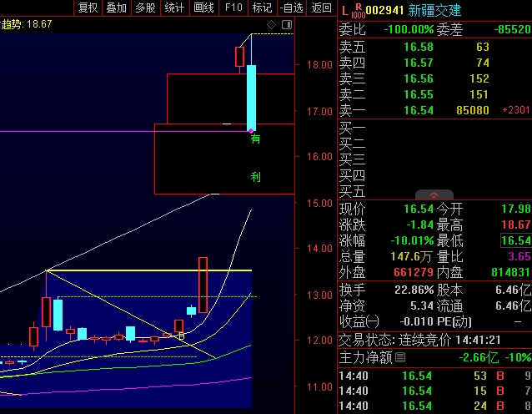Toggle the side panel layout icon

coord(287,25)
